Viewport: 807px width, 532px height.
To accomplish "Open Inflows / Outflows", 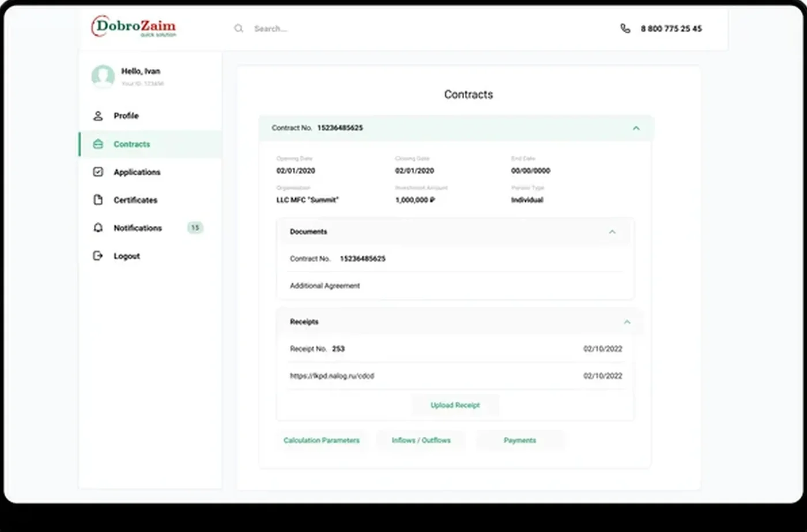I will pos(421,440).
